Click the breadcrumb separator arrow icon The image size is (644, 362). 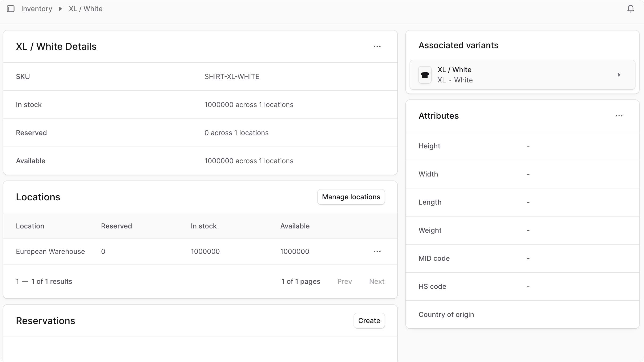click(60, 8)
